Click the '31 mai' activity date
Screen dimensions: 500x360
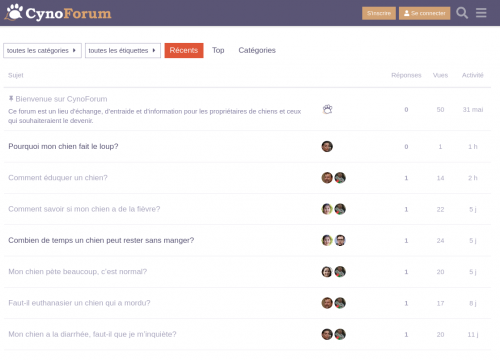[x=473, y=110]
